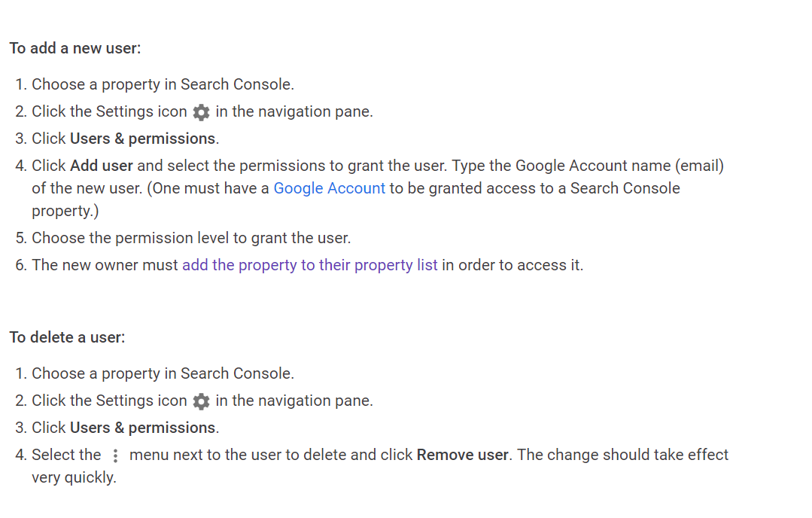This screenshot has height=518, width=812.
Task: Click the word 'property.)' ending add-user step 4
Action: (x=65, y=211)
